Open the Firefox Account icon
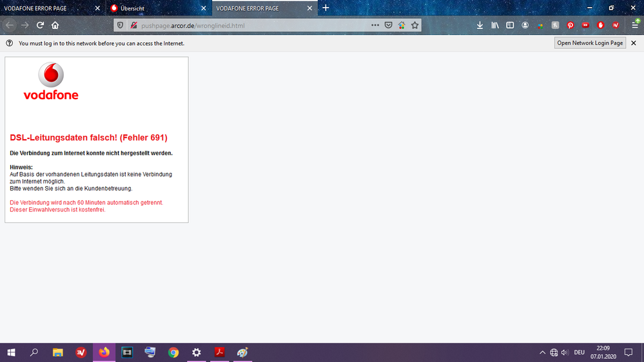 525,25
